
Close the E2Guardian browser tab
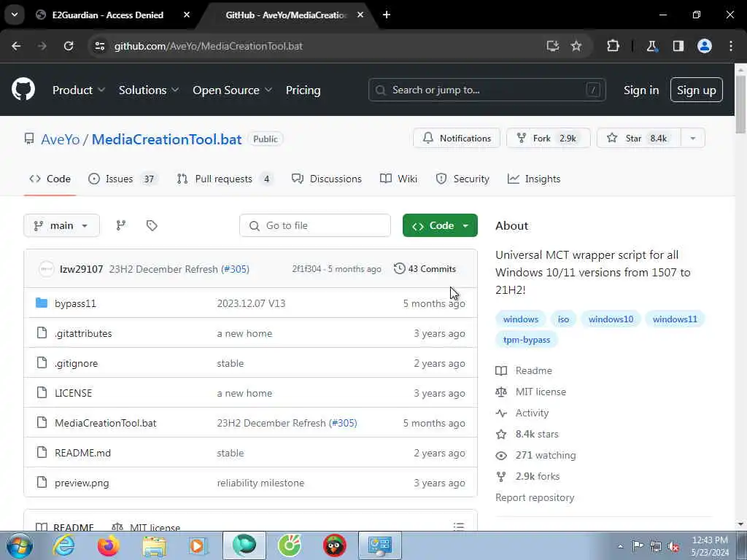pyautogui.click(x=187, y=15)
